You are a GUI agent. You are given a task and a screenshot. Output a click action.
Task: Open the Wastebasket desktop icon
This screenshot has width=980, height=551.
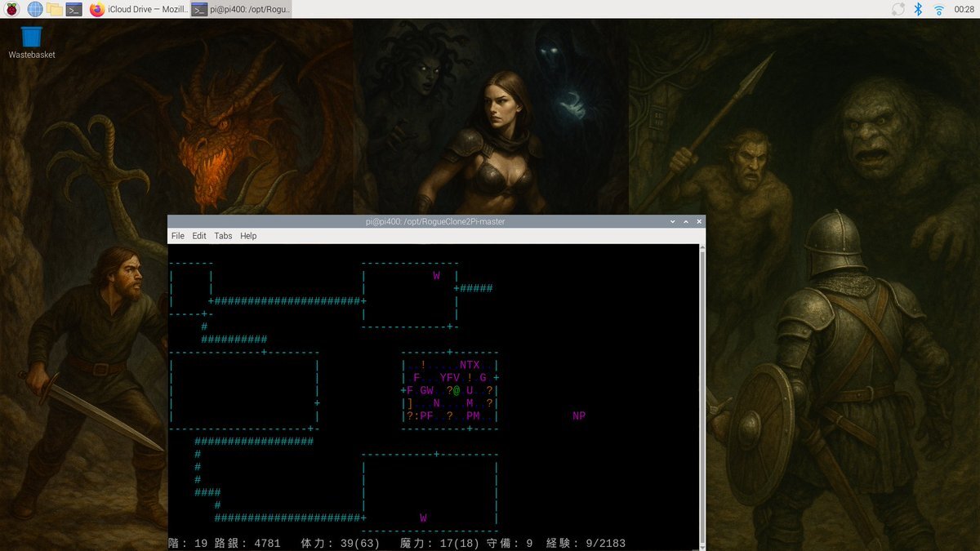pyautogui.click(x=32, y=42)
